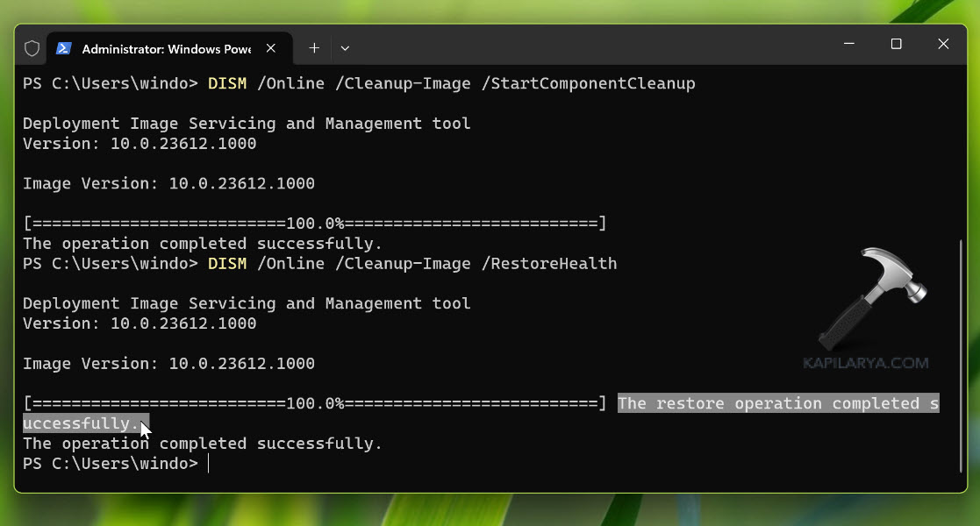Close the terminal window
This screenshot has height=526, width=980.
pos(943,44)
